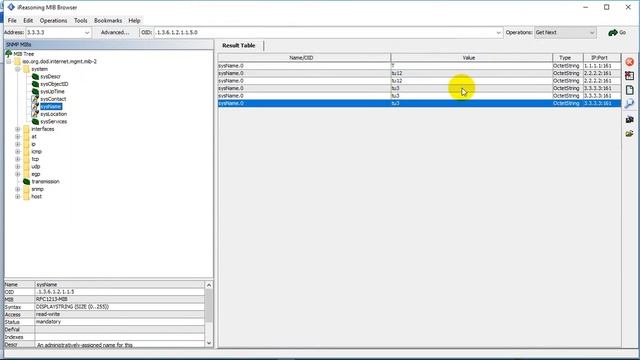The width and height of the screenshot is (640, 360).
Task: Open the Operations menu
Action: [53, 20]
